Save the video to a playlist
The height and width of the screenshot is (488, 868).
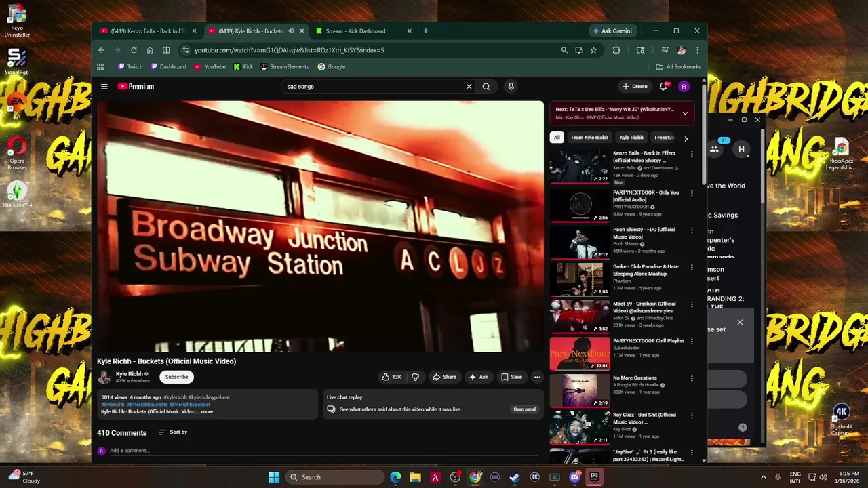511,377
